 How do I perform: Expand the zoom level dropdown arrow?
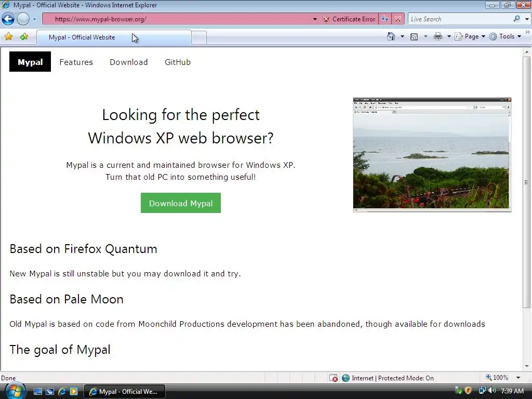point(518,378)
